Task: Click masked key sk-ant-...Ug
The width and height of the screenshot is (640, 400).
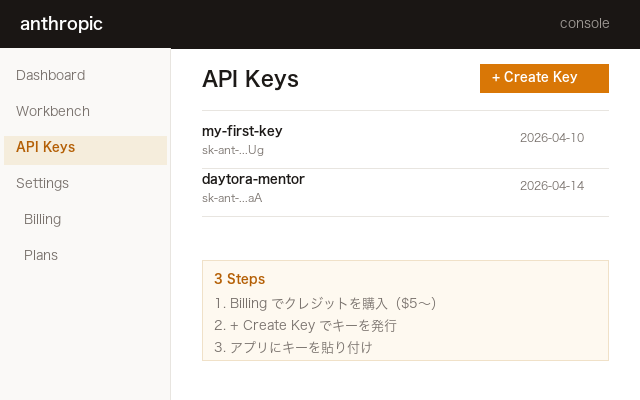Action: [233, 150]
